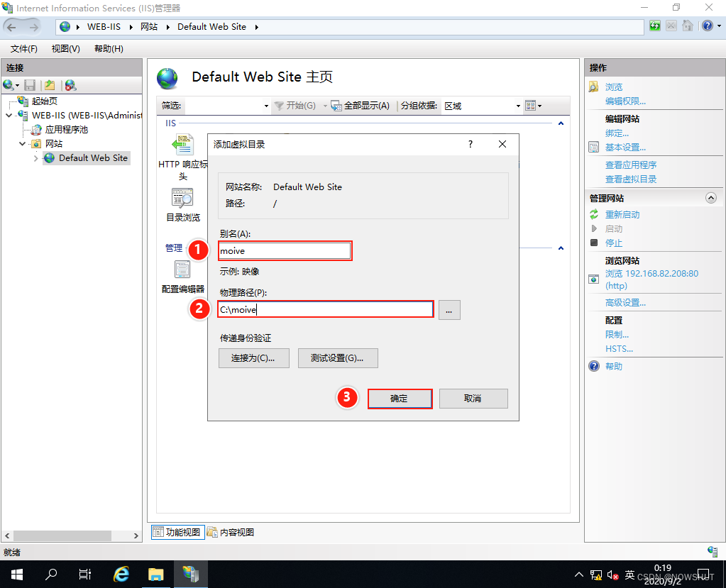This screenshot has height=588, width=726.
Task: Click the HSTS... link
Action: [x=619, y=349]
